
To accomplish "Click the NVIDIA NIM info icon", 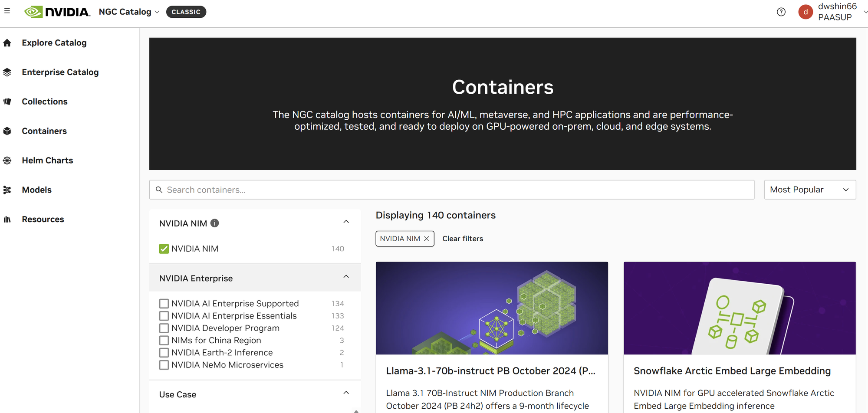I will (214, 223).
